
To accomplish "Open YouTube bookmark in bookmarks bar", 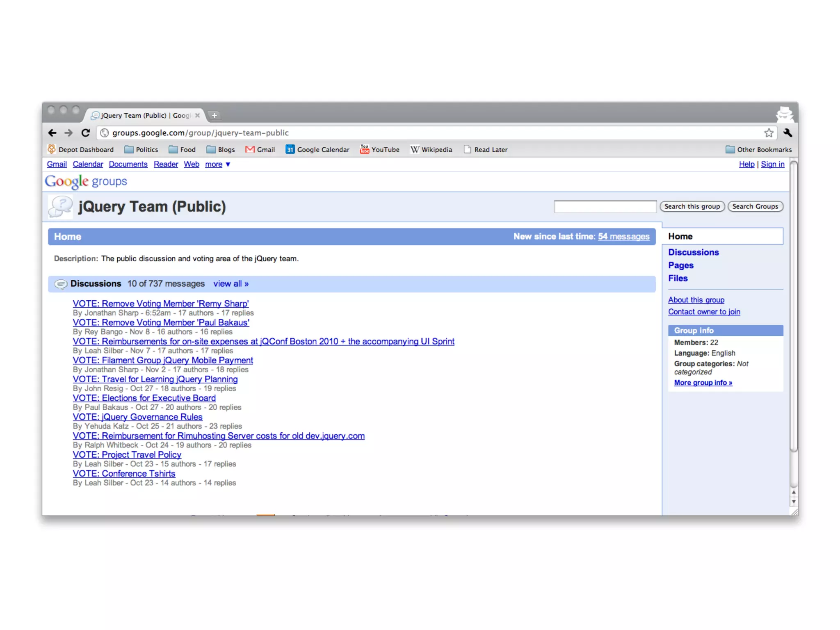I will coord(379,150).
